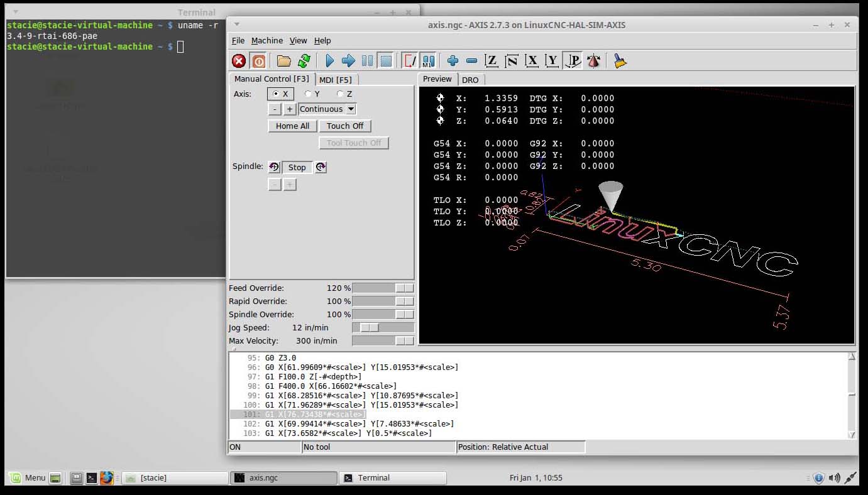The height and width of the screenshot is (495, 868).
Task: Switch preview to Z top view
Action: coord(492,61)
